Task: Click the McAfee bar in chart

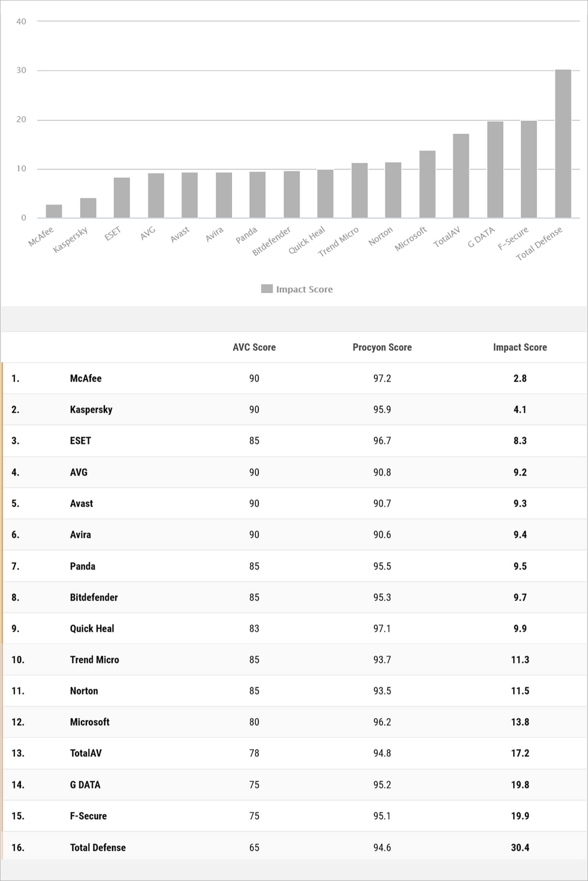Action: (54, 211)
